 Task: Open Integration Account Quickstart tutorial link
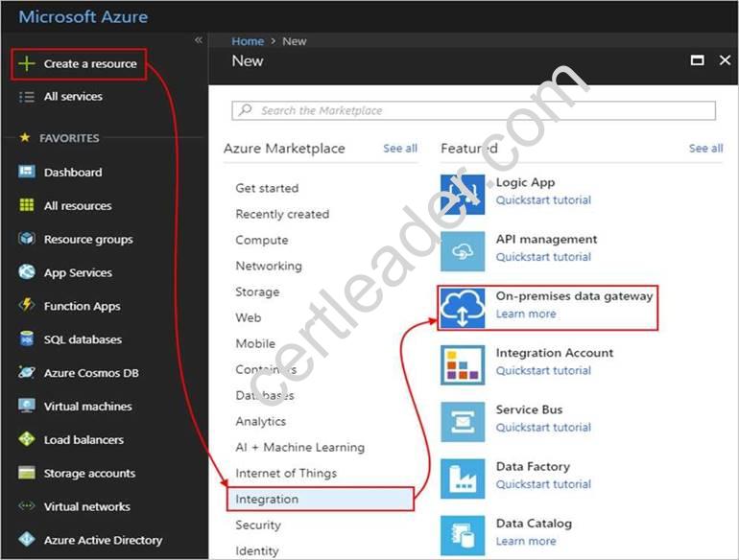543,371
